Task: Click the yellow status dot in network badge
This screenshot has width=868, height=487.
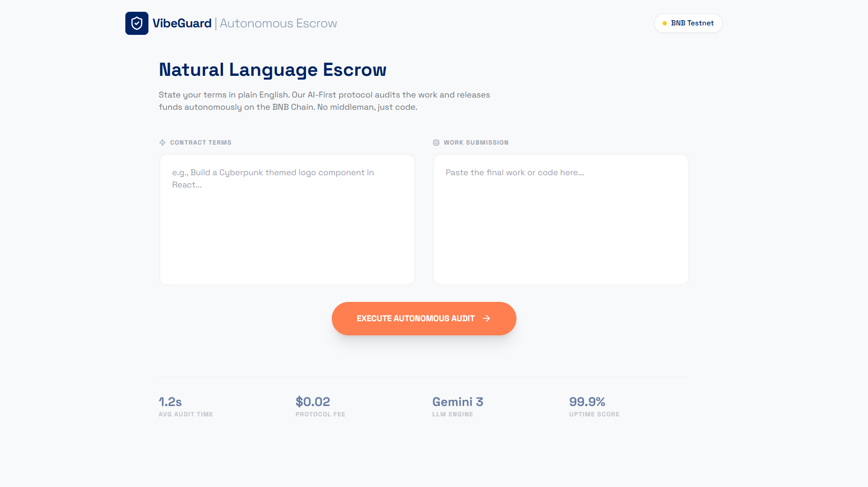Action: (x=664, y=24)
